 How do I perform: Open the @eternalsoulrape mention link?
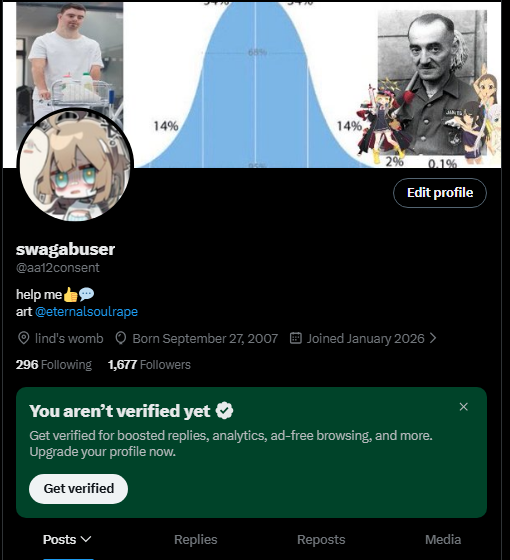[86, 312]
